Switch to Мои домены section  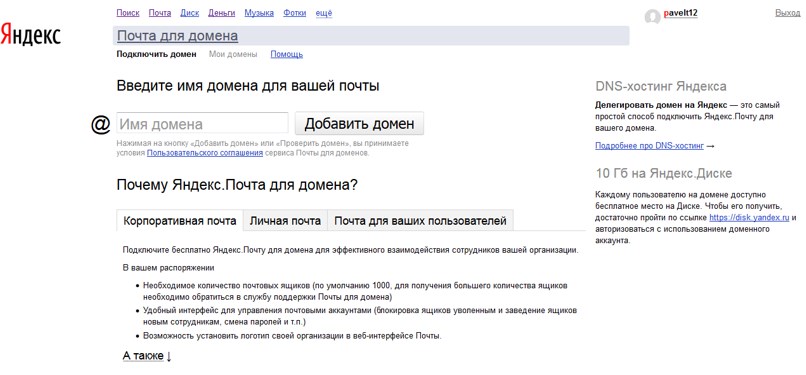click(x=233, y=54)
